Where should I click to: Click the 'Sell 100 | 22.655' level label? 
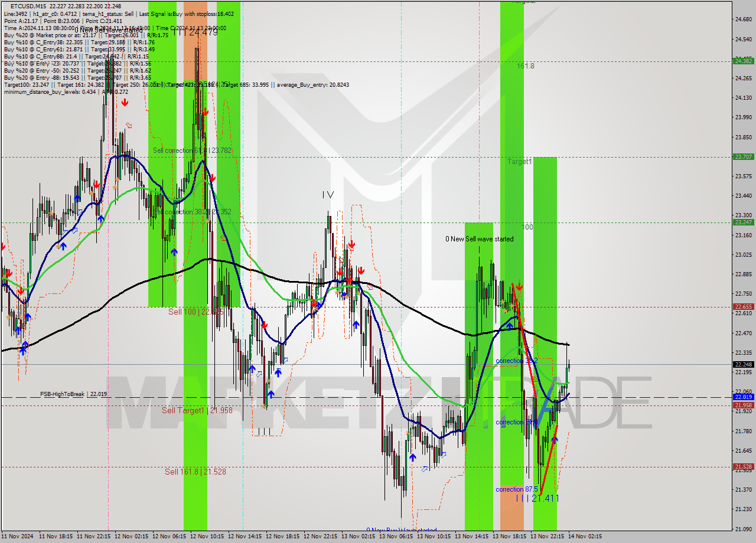point(196,311)
